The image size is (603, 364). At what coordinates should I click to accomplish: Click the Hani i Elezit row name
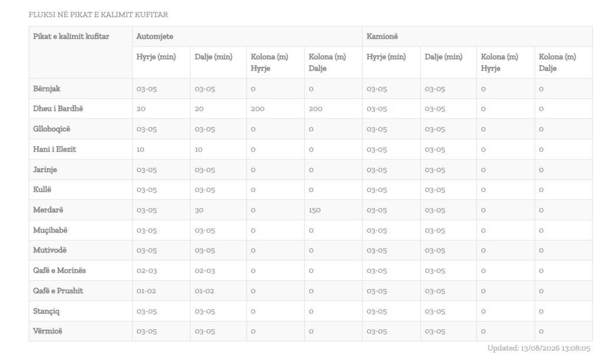(x=54, y=149)
